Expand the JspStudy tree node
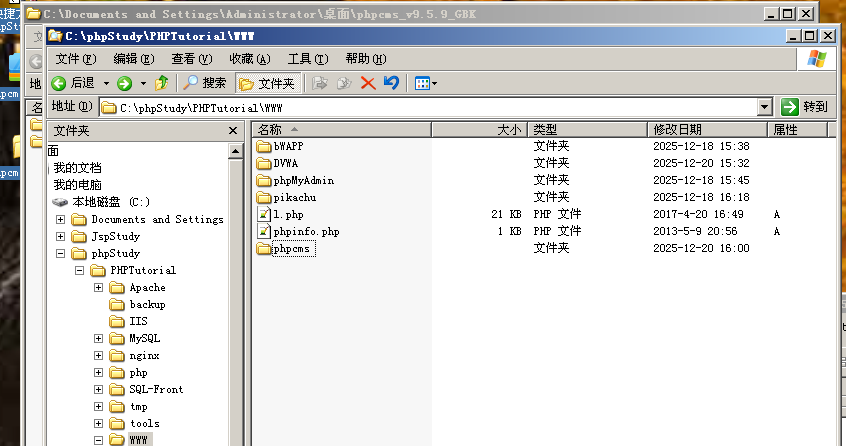Screen dimensions: 846x446 tap(60, 236)
